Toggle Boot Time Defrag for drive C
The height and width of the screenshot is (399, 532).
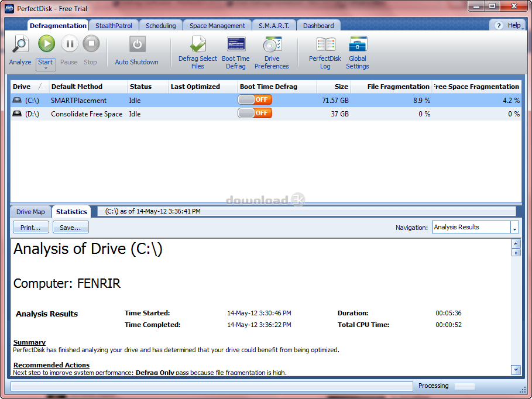pyautogui.click(x=255, y=100)
